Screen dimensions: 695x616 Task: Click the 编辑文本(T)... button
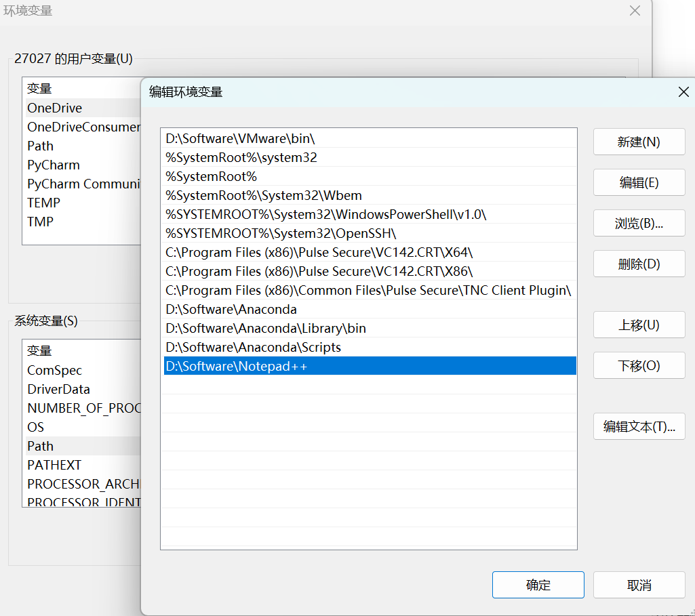point(639,427)
